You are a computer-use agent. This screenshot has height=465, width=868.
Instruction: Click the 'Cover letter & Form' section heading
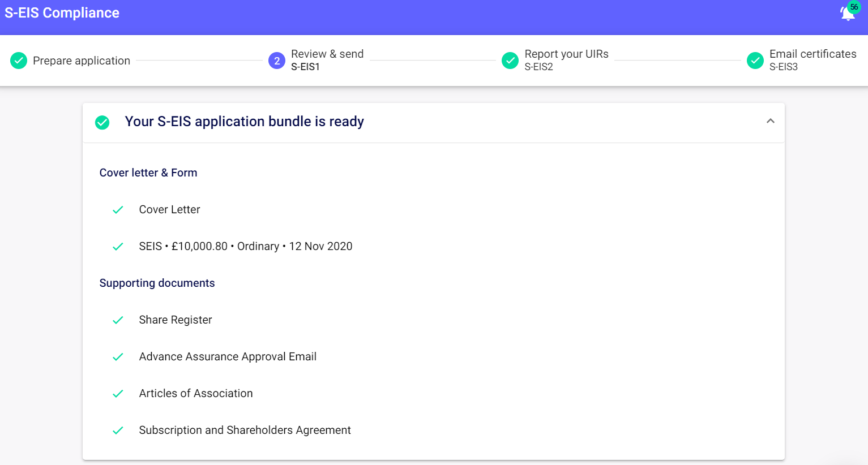point(148,173)
